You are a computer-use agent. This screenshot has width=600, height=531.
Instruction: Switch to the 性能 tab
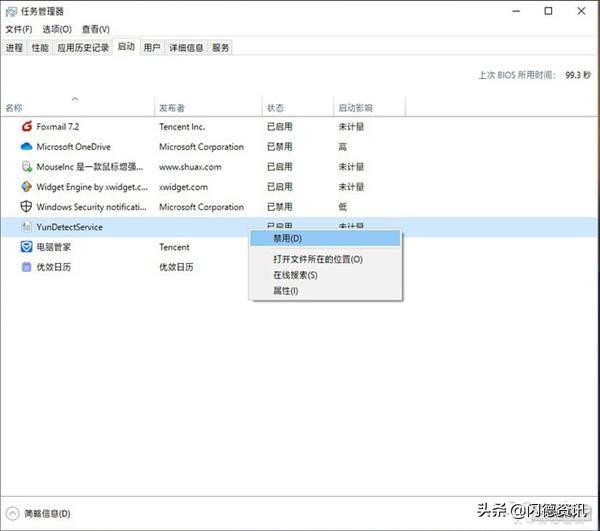[x=40, y=47]
